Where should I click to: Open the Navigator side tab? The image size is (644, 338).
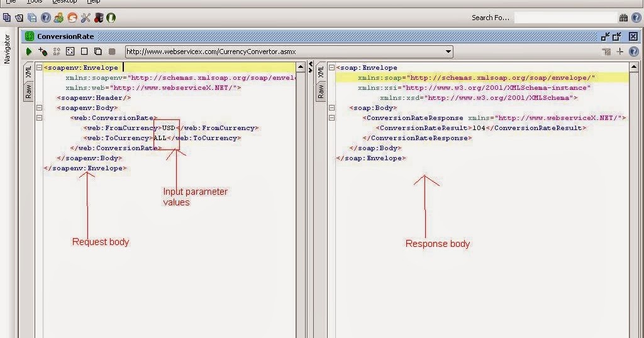(7, 49)
